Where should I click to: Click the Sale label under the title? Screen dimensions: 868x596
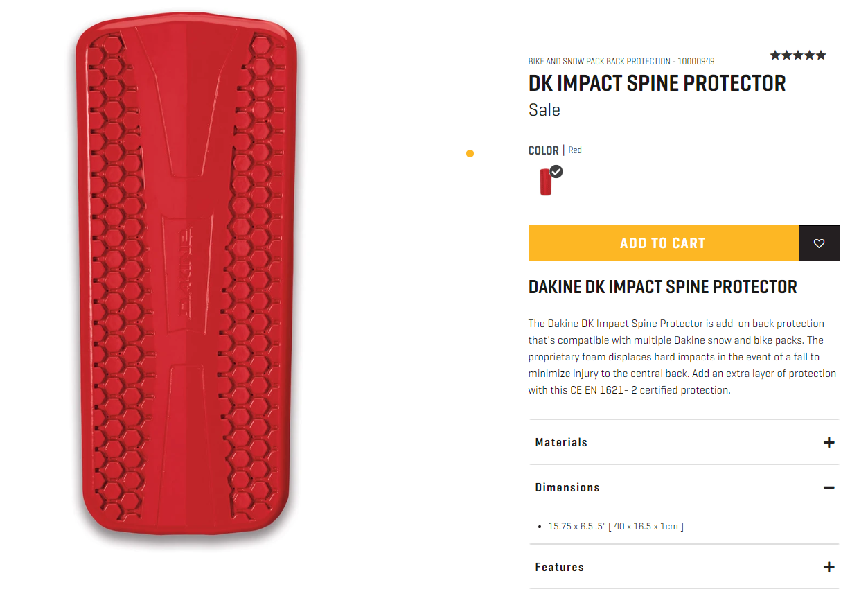point(544,110)
